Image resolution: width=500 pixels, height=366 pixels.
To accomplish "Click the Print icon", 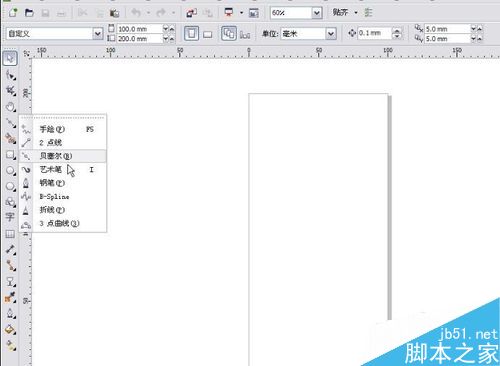I will tap(61, 13).
